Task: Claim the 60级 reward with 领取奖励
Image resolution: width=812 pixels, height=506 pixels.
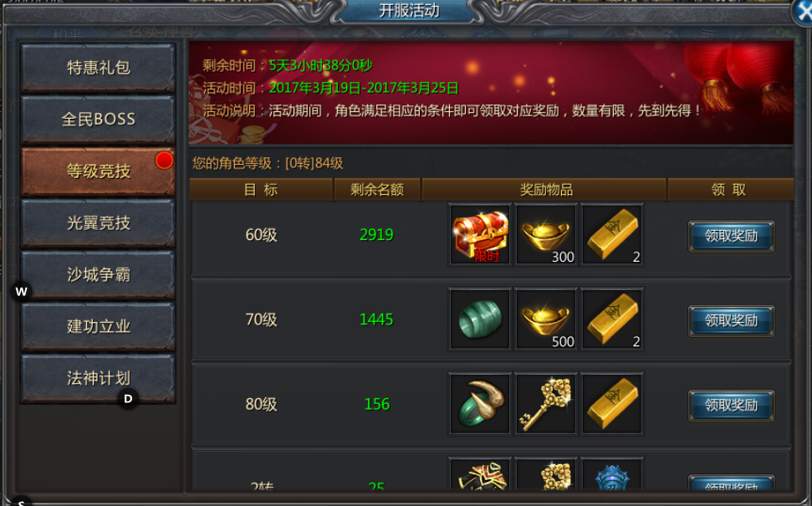Action: tap(731, 236)
